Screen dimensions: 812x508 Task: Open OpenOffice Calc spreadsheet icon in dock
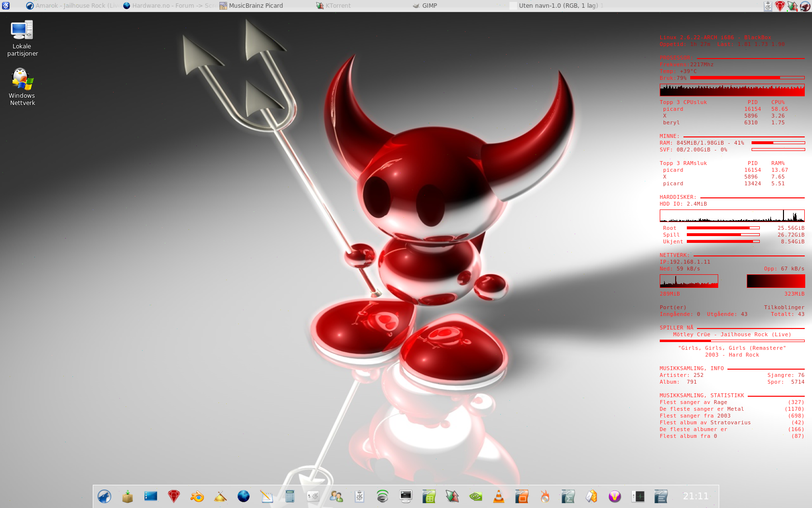coord(429,496)
